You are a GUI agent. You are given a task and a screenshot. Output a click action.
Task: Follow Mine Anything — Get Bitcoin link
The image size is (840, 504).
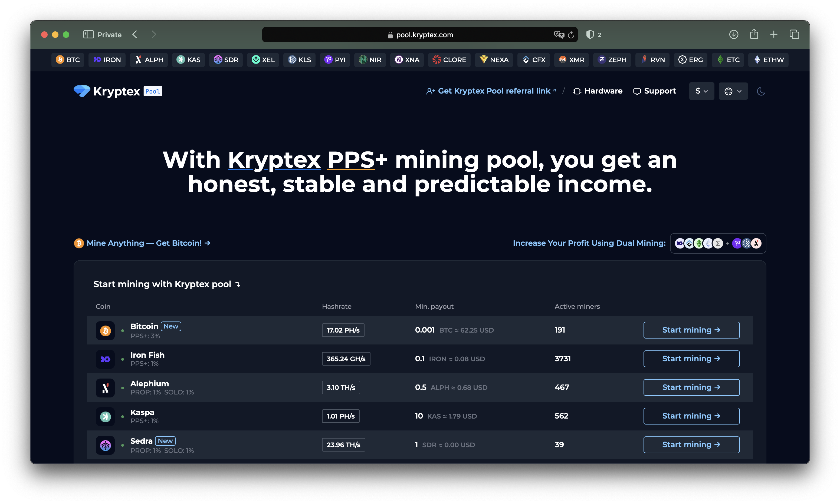click(x=142, y=243)
